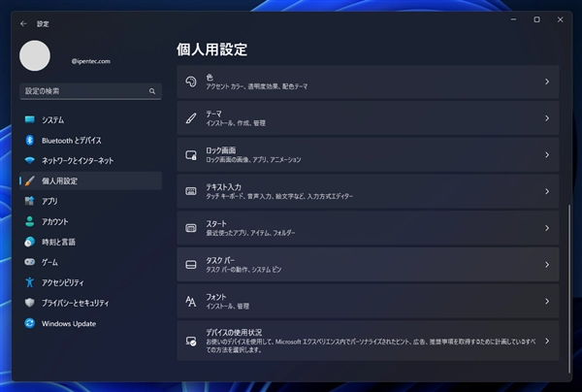Go to プライバシーとセキュリティ settings
582x392 pixels.
(x=90, y=303)
